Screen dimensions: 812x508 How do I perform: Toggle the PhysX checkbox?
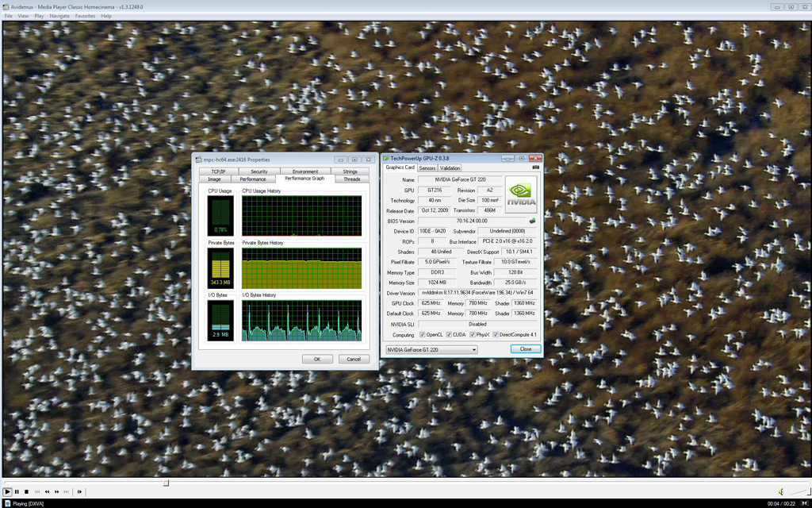point(472,335)
